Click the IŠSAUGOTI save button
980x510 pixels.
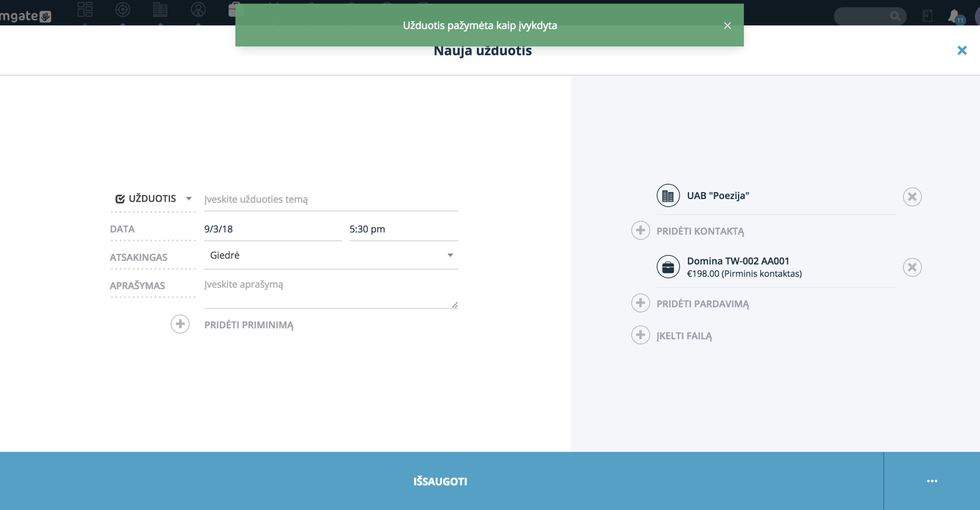point(441,481)
